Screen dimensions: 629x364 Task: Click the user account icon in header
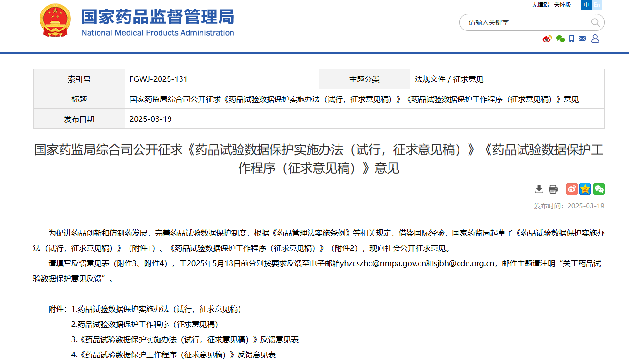tap(595, 39)
